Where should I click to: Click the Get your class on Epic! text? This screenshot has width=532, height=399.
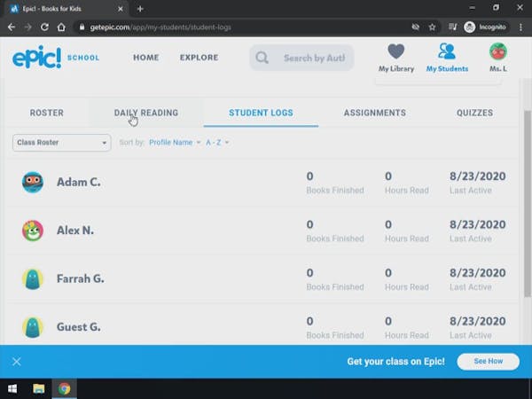coord(395,362)
